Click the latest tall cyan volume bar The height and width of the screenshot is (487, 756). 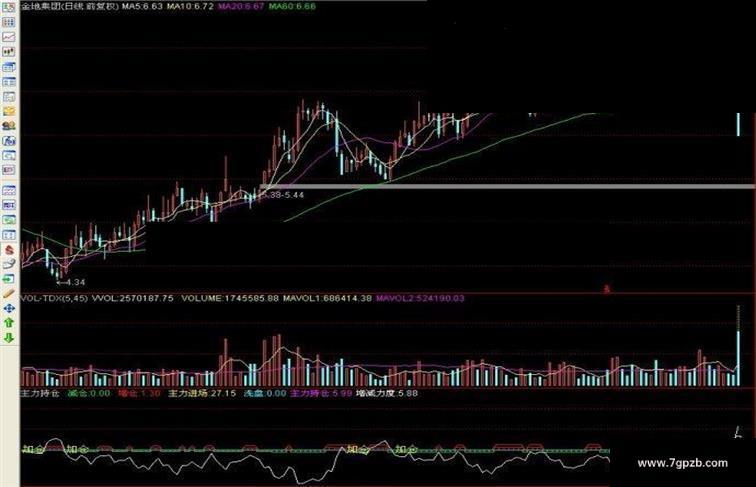coord(738,358)
